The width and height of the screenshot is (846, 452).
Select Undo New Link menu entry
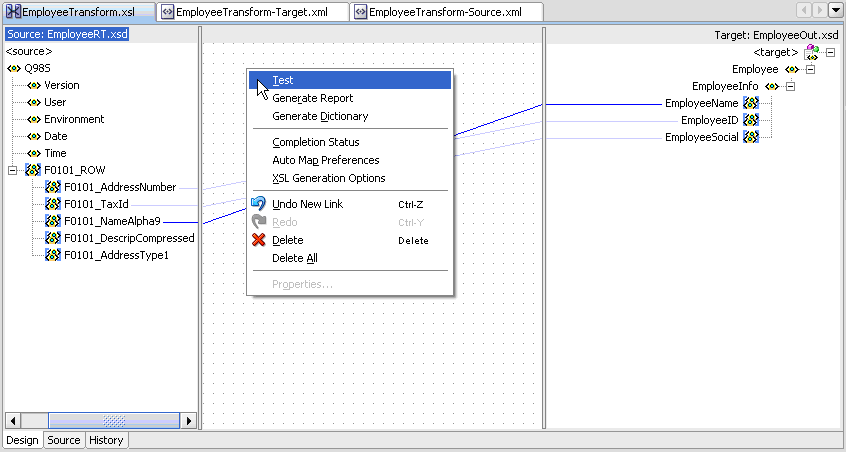coord(350,204)
